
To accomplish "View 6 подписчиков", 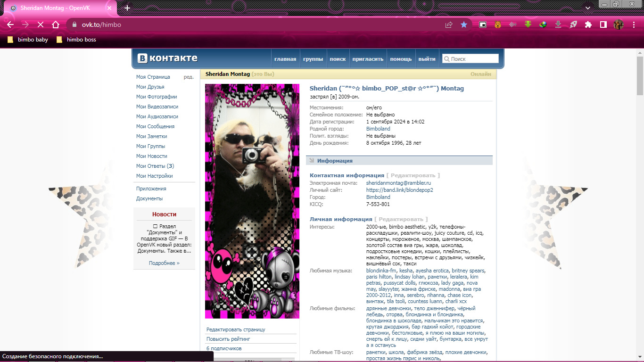I will [224, 348].
